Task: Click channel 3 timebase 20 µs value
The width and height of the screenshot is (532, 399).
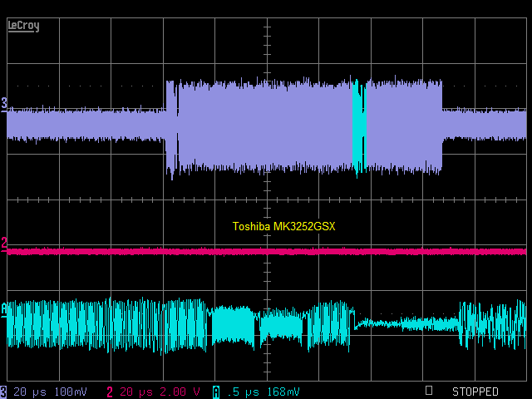Action: click(30, 392)
